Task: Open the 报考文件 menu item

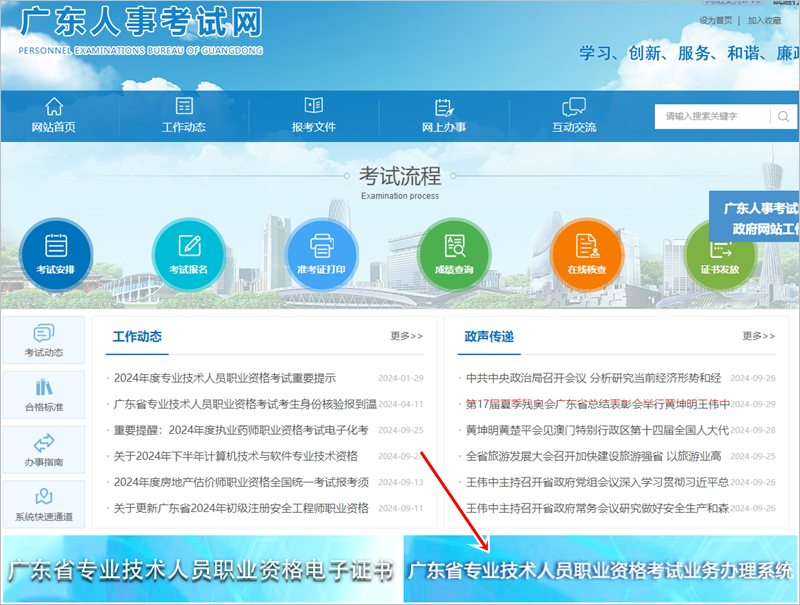Action: pos(312,115)
